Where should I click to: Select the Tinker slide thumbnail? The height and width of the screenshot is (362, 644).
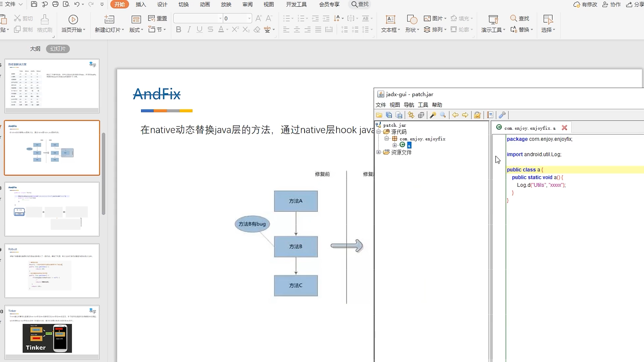[52, 332]
